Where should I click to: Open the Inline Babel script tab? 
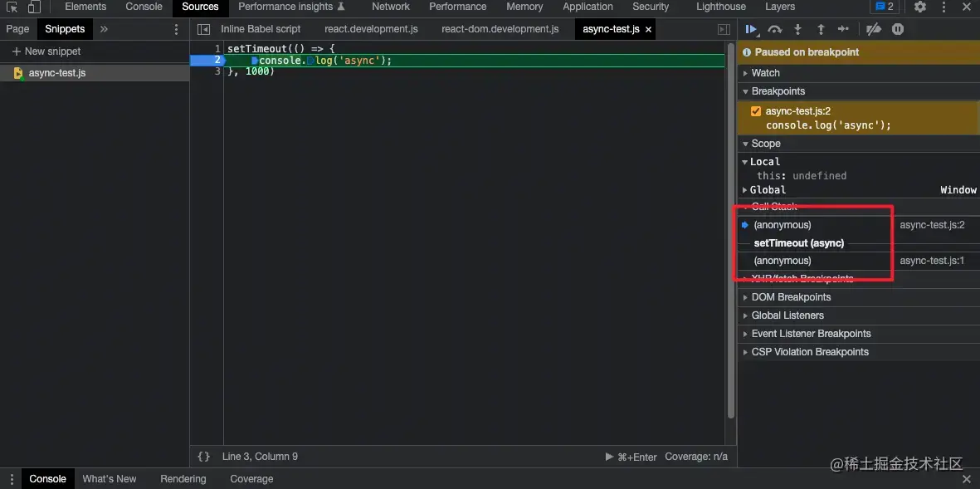(x=261, y=29)
